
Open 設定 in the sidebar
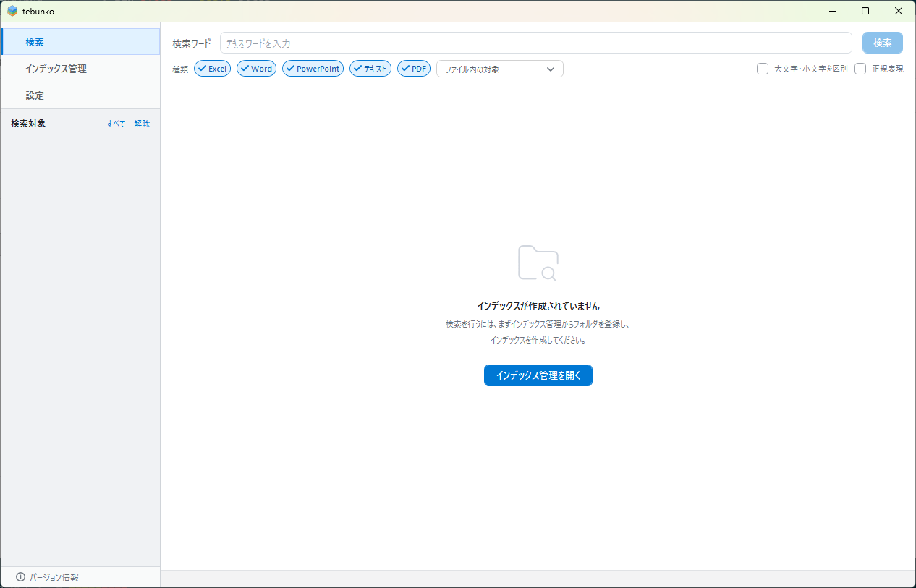coord(80,95)
